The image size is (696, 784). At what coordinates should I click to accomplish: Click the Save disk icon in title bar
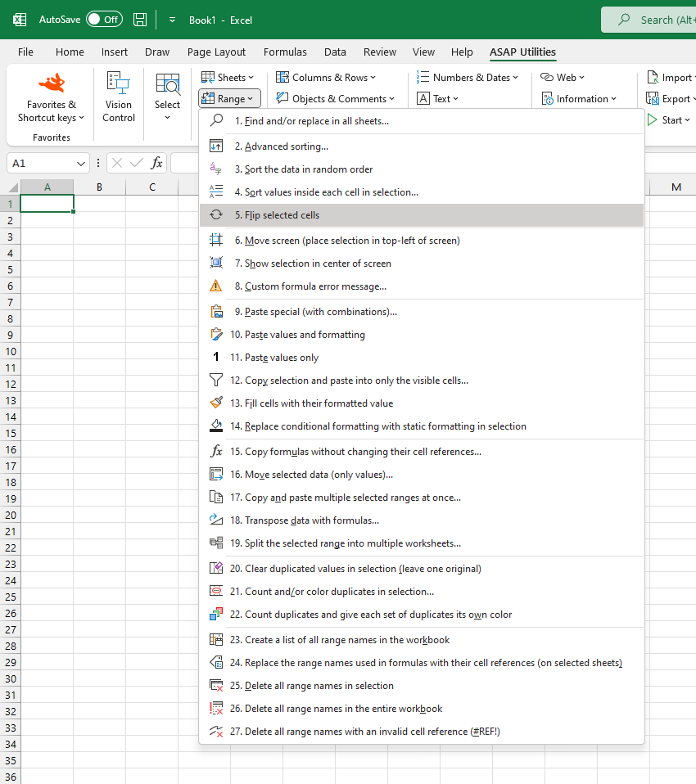(x=140, y=20)
